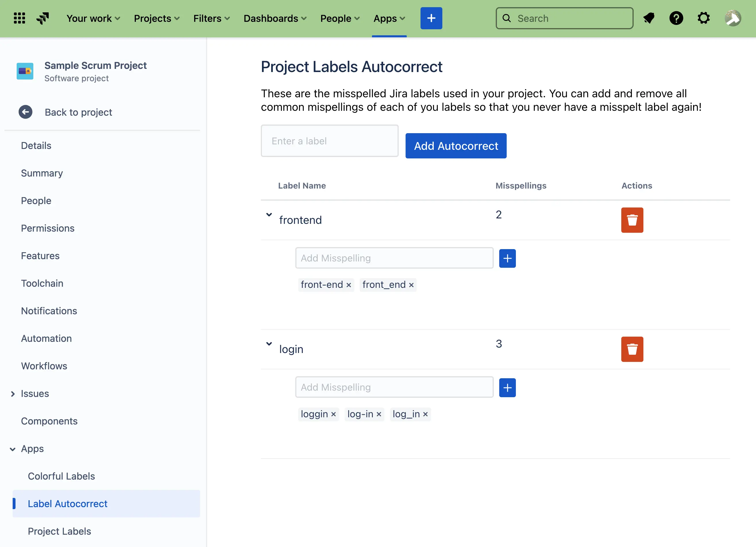756x547 pixels.
Task: Click the Add Autocorrect button
Action: click(456, 146)
